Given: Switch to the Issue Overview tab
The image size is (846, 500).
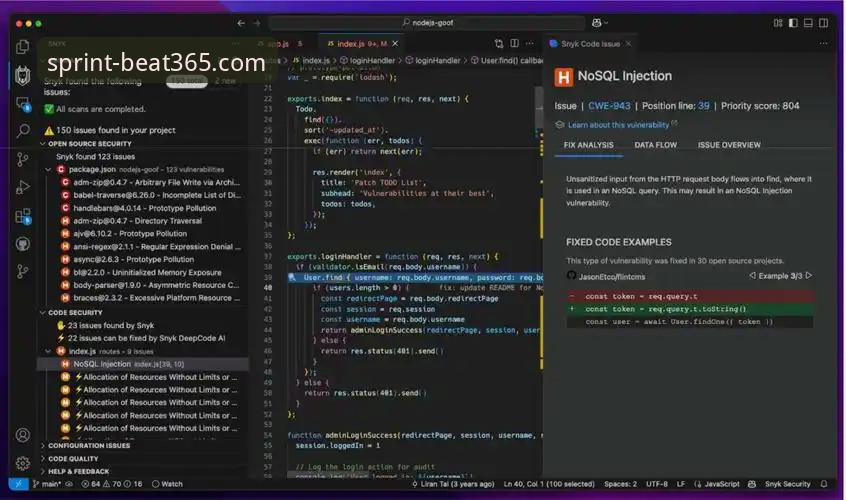Looking at the screenshot, I should pos(729,145).
